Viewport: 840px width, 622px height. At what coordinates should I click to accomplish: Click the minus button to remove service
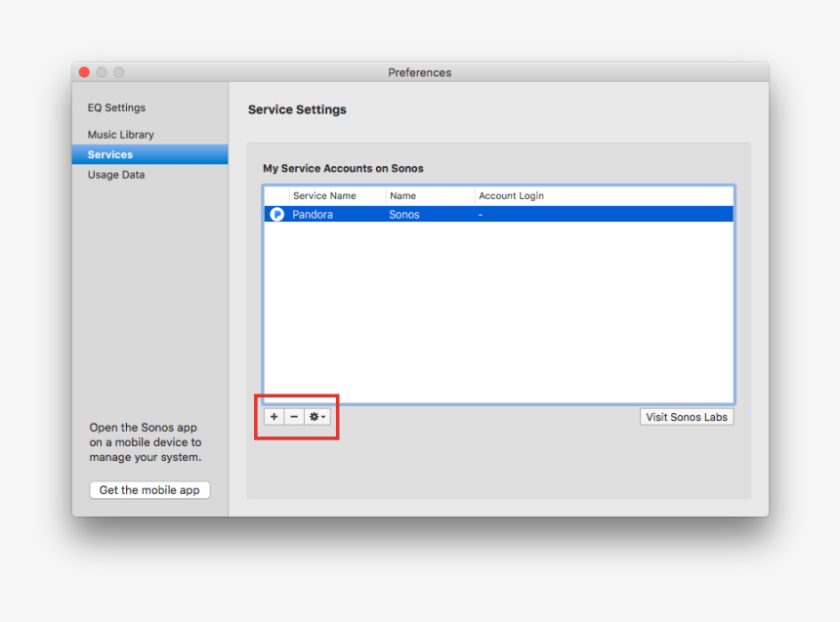click(294, 417)
